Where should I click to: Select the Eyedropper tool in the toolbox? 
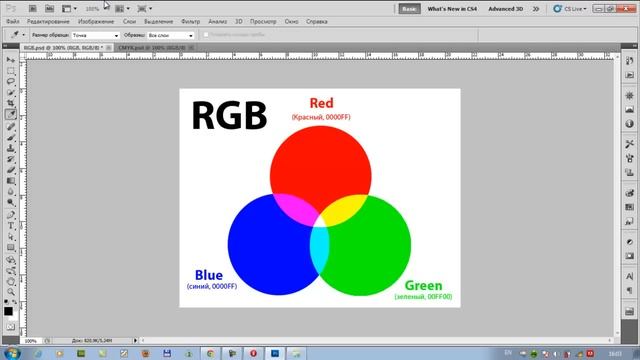click(x=11, y=114)
